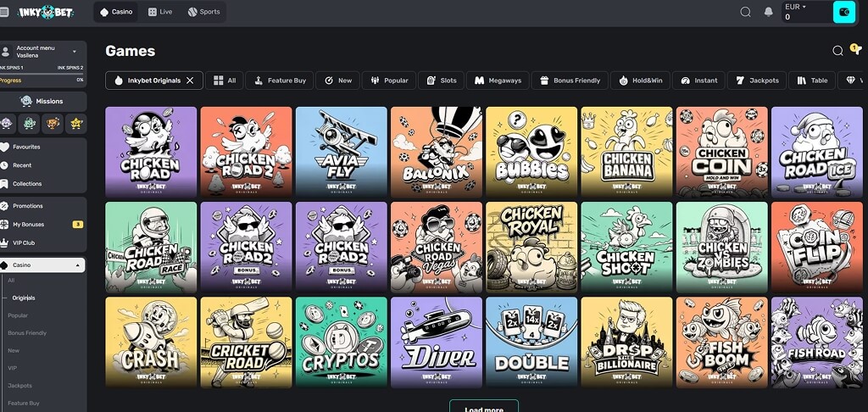This screenshot has height=412, width=868.
Task: Open VIP Club
Action: pos(24,242)
